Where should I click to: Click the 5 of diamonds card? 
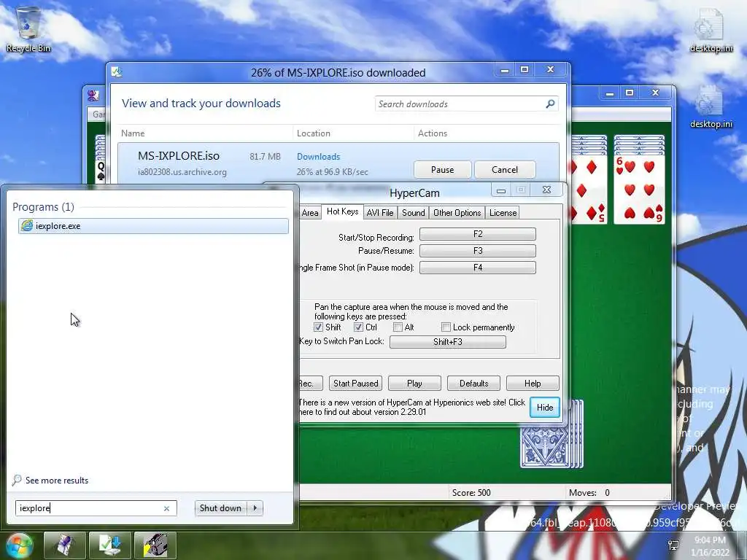coord(589,190)
